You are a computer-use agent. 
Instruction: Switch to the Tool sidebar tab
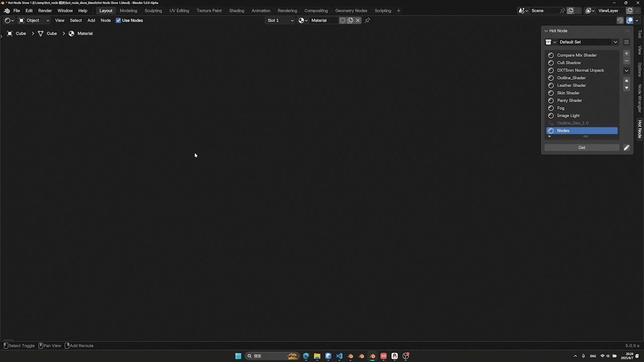[639, 34]
